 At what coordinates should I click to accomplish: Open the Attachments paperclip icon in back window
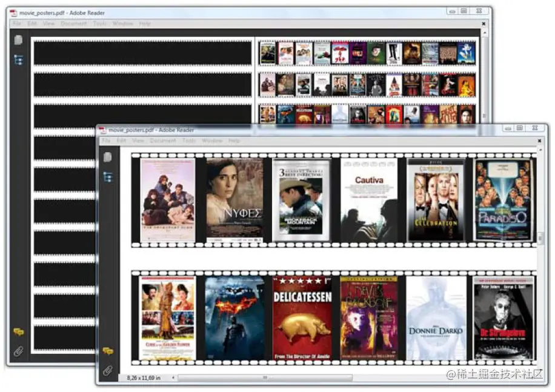tap(18, 351)
